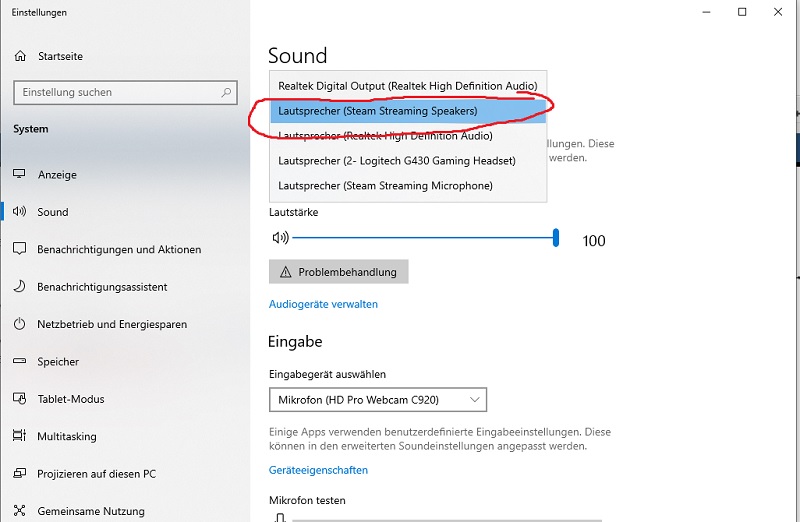The width and height of the screenshot is (800, 522).
Task: Click the Tablet-Modus icon
Action: (x=19, y=398)
